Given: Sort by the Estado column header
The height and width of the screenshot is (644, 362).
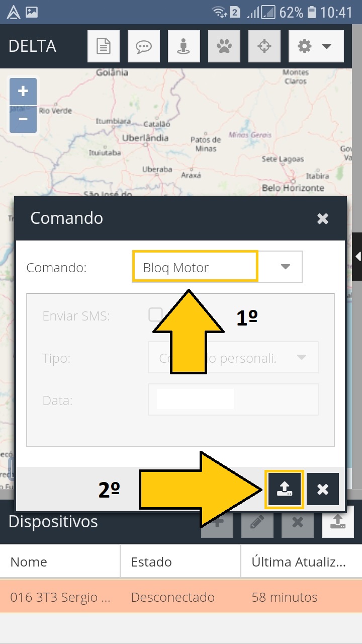Looking at the screenshot, I should 180,562.
